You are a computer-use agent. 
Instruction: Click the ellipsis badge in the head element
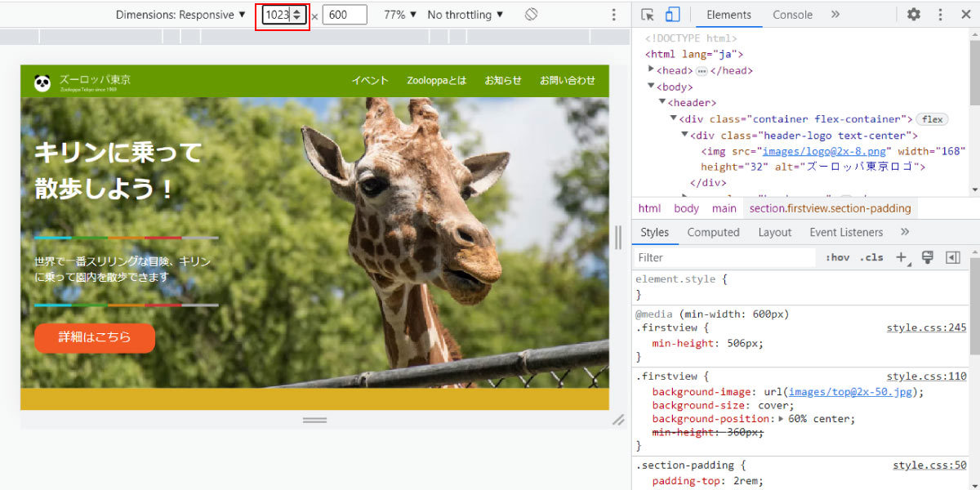(702, 71)
